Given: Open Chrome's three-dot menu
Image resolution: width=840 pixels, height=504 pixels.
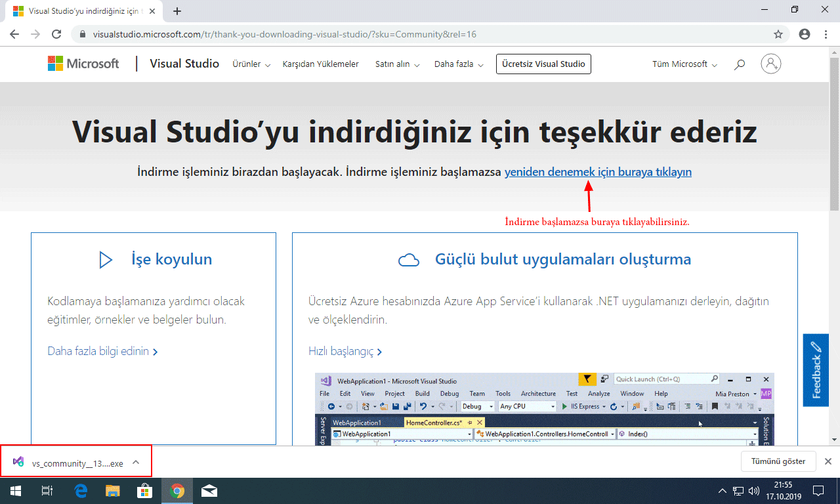Looking at the screenshot, I should [x=826, y=34].
